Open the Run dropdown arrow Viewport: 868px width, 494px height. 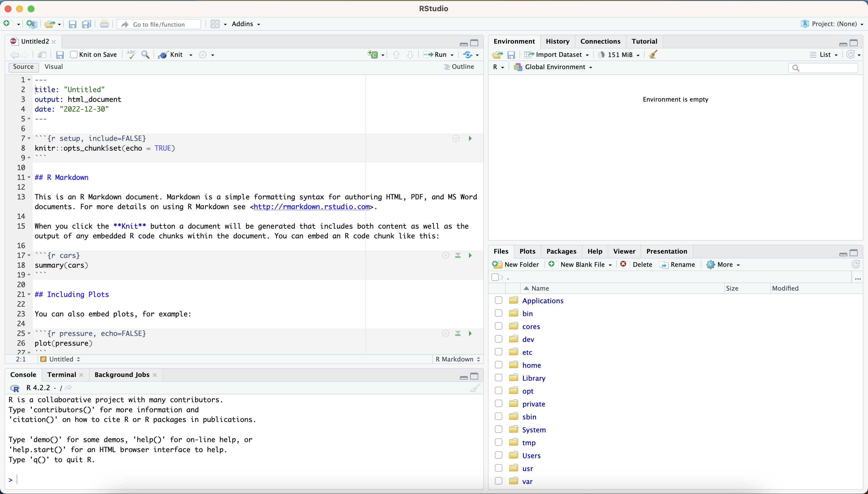tap(452, 55)
